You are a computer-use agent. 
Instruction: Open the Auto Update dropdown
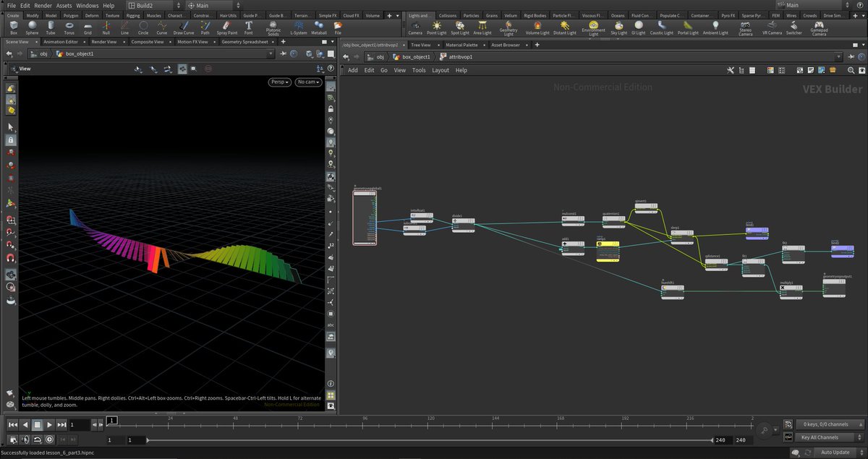839,452
